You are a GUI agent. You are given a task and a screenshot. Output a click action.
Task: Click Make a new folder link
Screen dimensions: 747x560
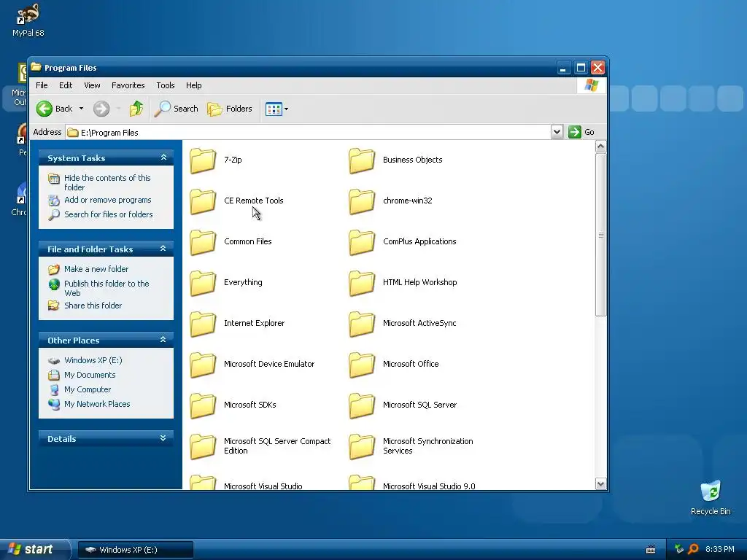tap(96, 269)
